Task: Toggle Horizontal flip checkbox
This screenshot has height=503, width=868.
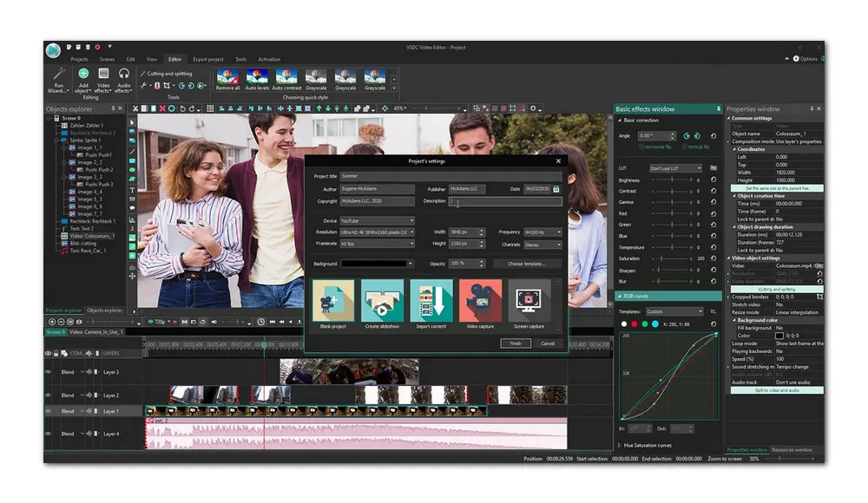Action: tap(641, 147)
